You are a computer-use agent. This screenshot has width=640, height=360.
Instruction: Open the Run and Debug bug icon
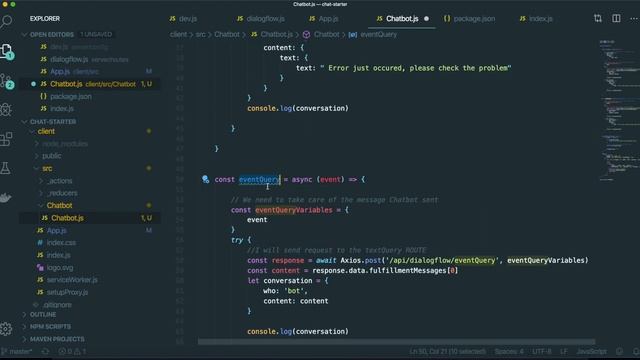click(6, 109)
